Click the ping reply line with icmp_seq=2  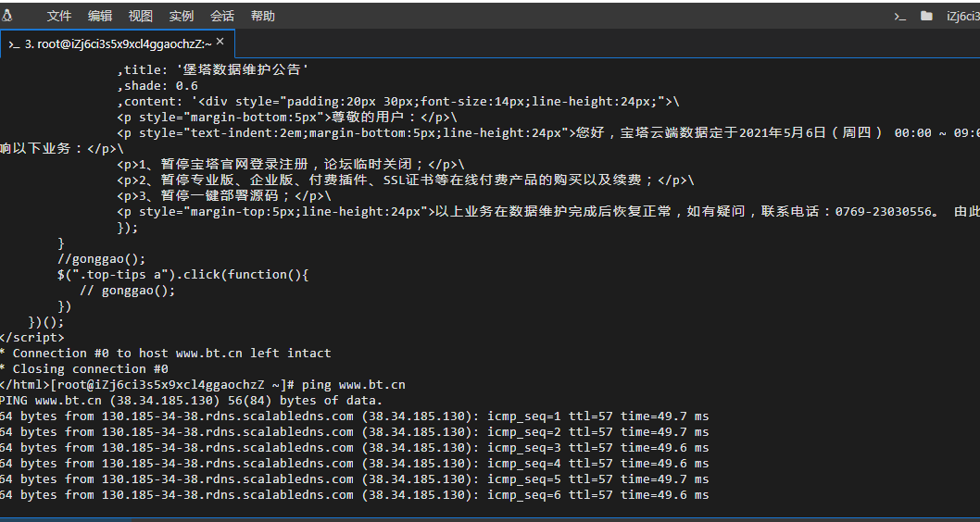[x=355, y=431]
